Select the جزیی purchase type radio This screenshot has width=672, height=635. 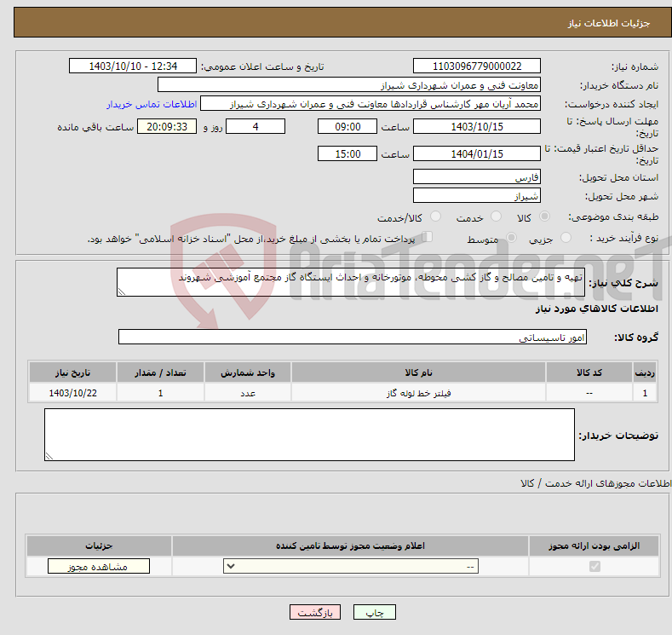tap(566, 238)
